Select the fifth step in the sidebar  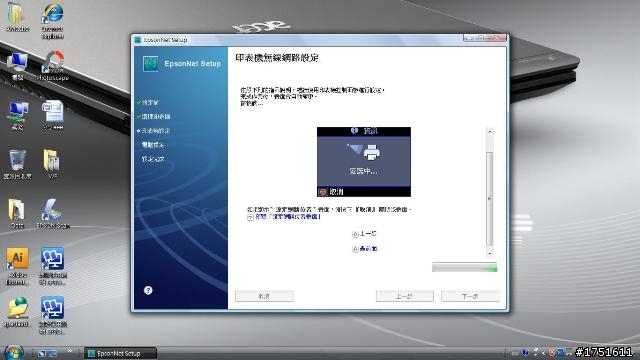(x=153, y=159)
